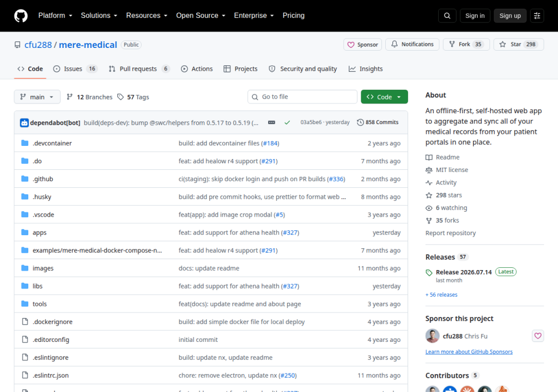Expand the Enterprise menu
Screen dimensions: 558x392
[254, 16]
